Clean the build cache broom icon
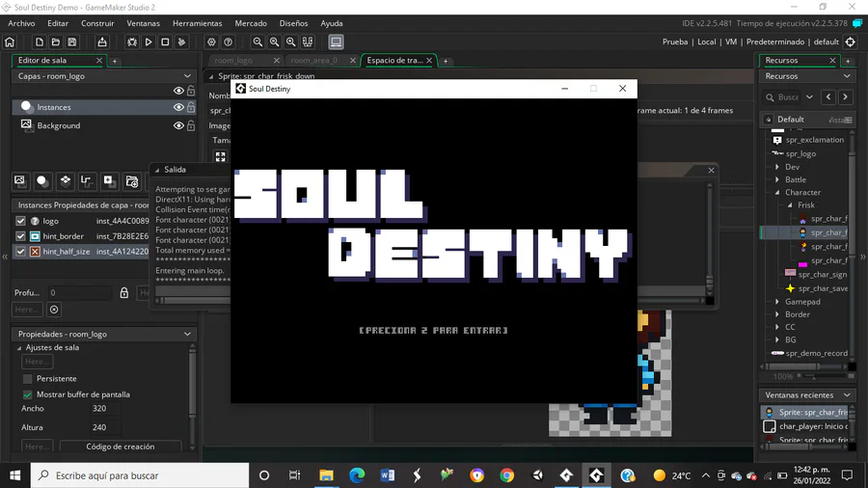Viewport: 868px width, 488px height. pyautogui.click(x=181, y=42)
